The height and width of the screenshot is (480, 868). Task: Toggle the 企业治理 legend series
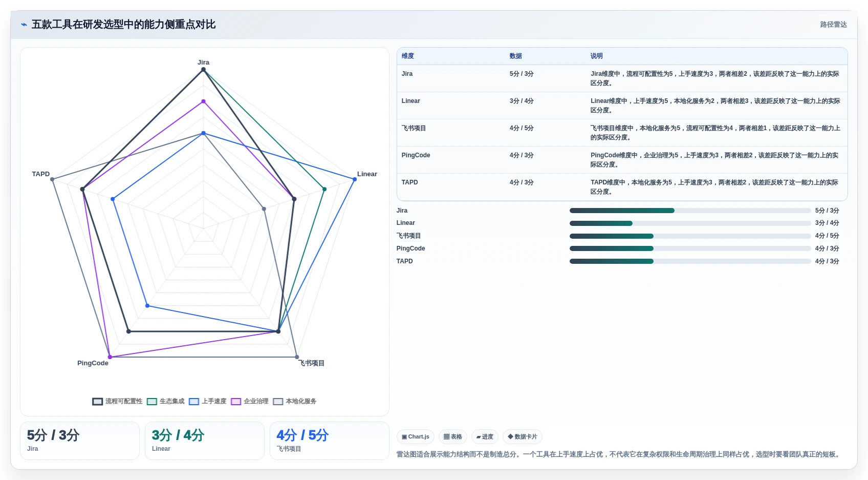tap(250, 401)
